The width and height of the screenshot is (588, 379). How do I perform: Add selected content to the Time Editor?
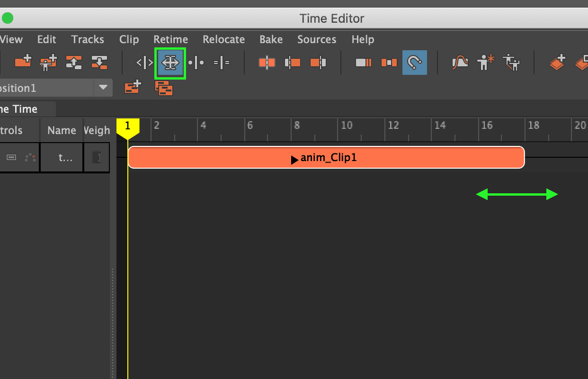point(23,62)
